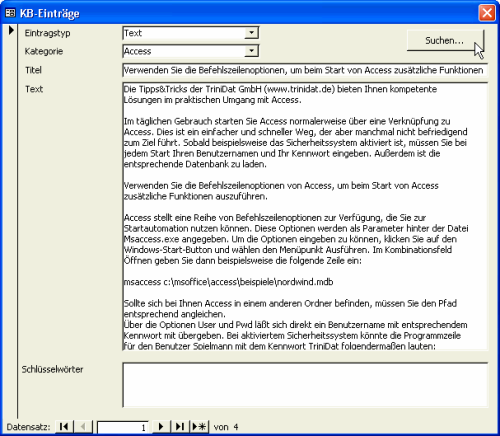This screenshot has height=436, width=500.
Task: Select the record via the left record selector arrow
Action: click(x=10, y=30)
